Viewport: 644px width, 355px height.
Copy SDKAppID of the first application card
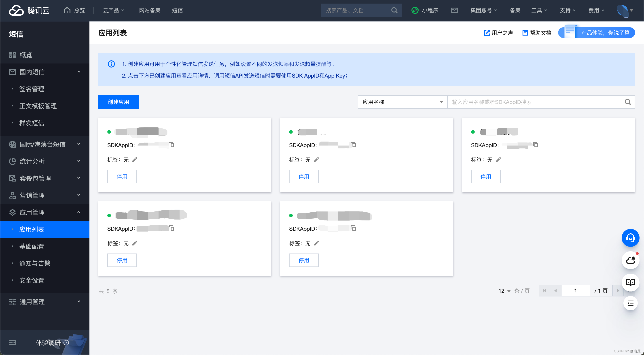[172, 145]
